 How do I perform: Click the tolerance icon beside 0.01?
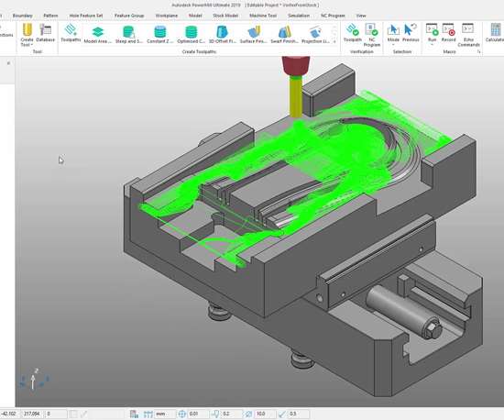pos(182,414)
